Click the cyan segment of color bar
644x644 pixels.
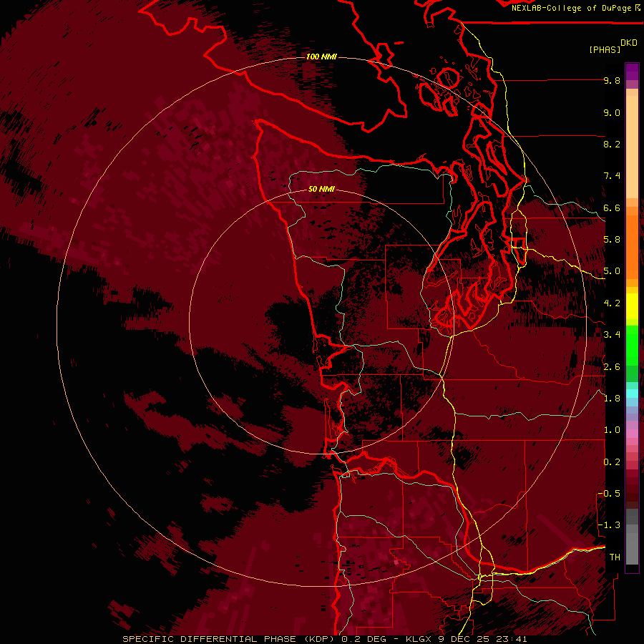(632, 393)
